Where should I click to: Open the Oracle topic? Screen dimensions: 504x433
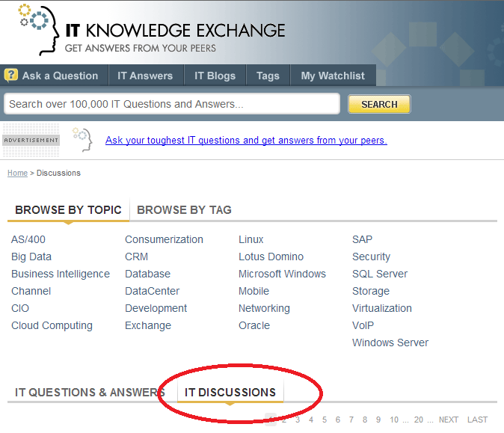[254, 325]
